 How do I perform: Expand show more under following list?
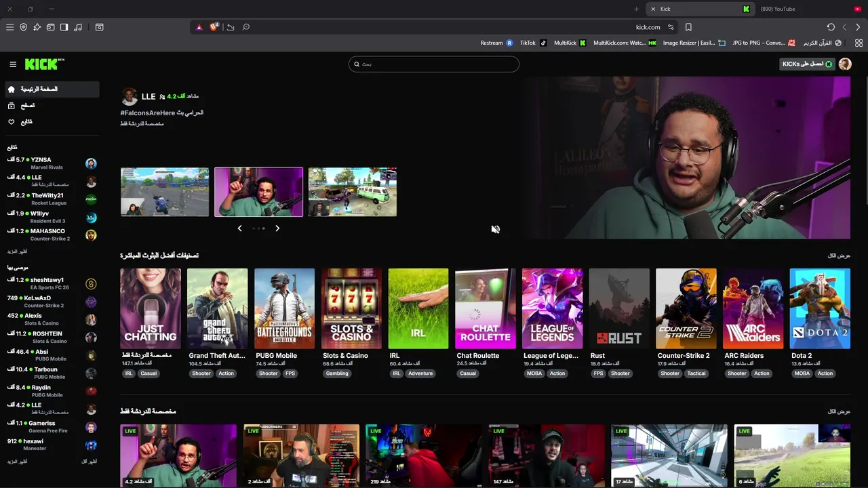[18, 251]
